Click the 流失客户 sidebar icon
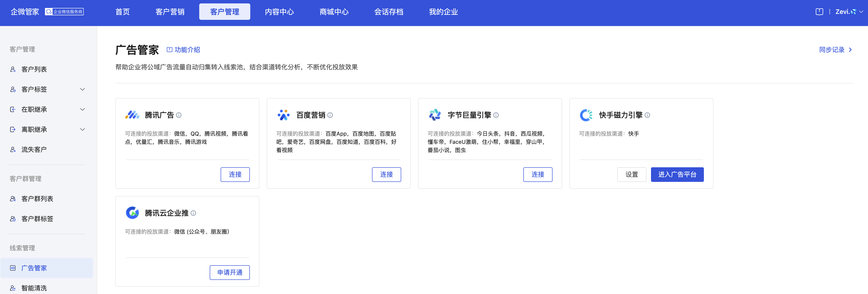The height and width of the screenshot is (294, 868). tap(13, 150)
